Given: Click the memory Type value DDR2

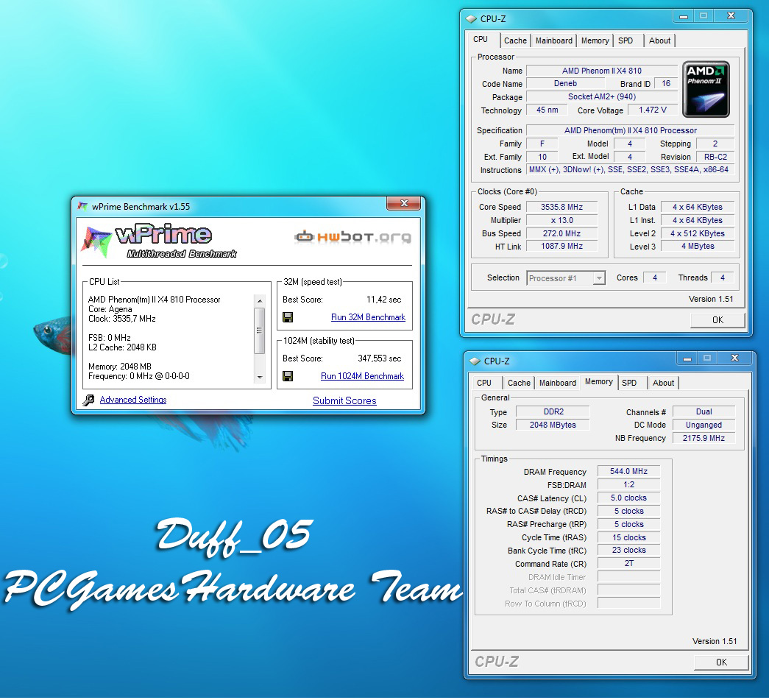Looking at the screenshot, I should tap(553, 411).
